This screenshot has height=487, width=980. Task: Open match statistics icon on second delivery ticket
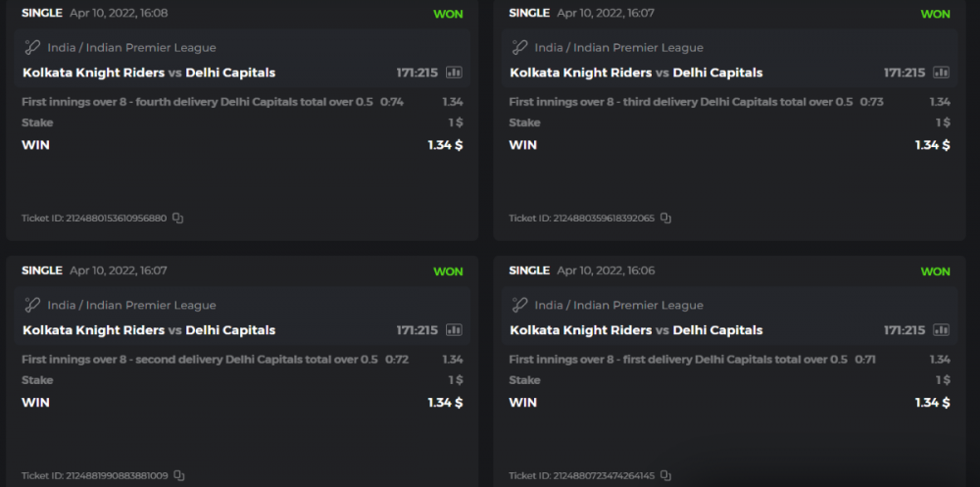(x=454, y=330)
